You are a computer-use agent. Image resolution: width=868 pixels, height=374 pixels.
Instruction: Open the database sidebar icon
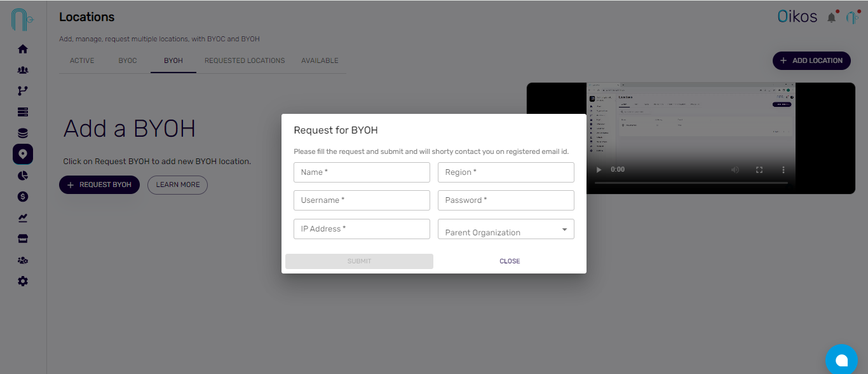pos(22,132)
